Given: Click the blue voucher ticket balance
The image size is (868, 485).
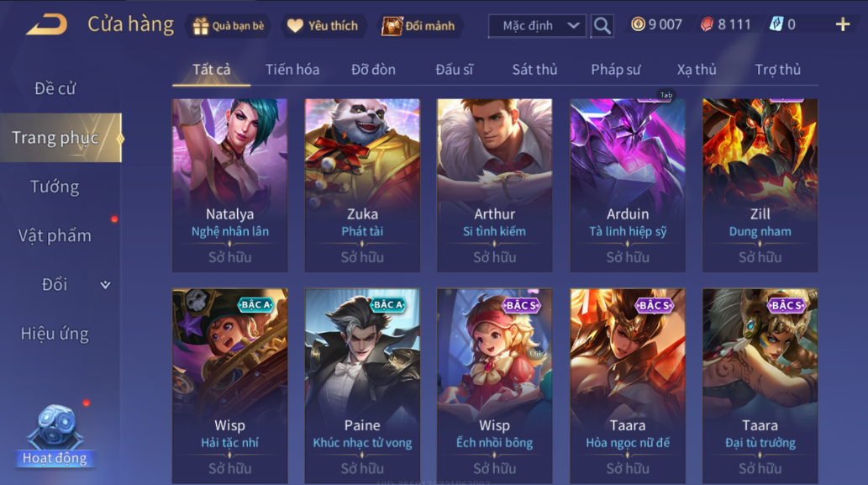Looking at the screenshot, I should click(781, 24).
